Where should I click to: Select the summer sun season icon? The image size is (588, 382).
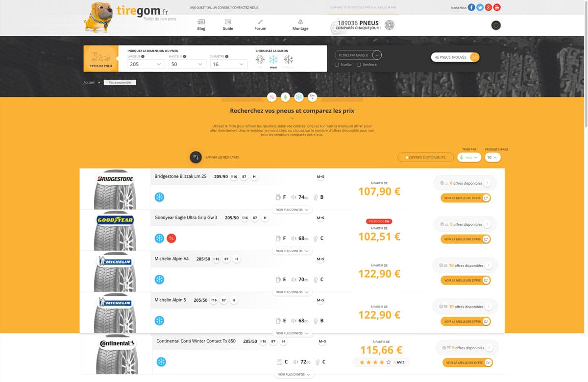(260, 60)
